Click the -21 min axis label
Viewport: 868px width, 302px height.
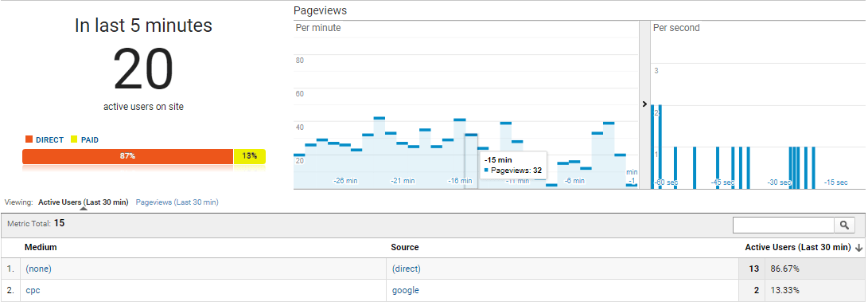click(x=403, y=181)
